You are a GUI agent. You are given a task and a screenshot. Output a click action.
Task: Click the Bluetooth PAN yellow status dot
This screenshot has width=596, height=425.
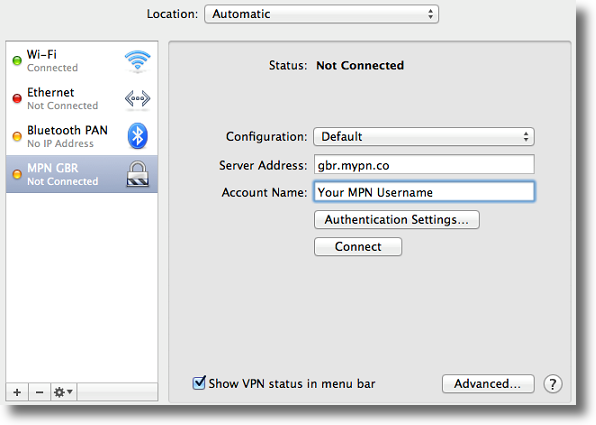(x=17, y=136)
